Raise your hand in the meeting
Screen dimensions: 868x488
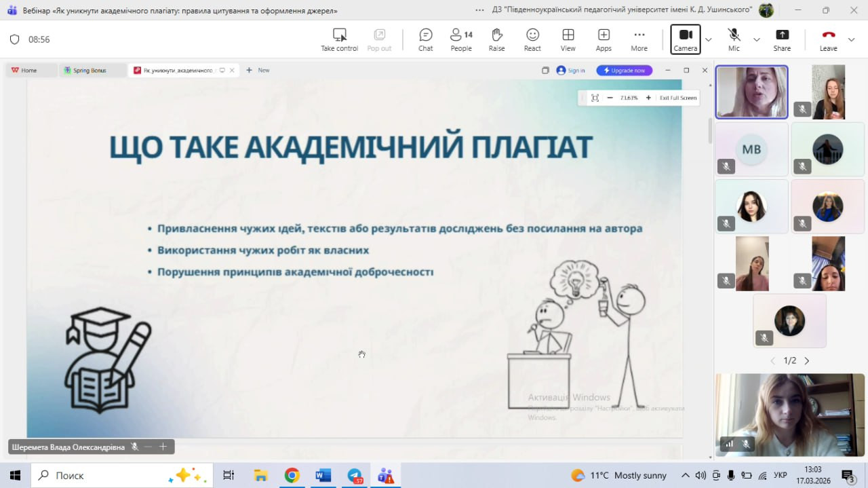[x=496, y=39]
